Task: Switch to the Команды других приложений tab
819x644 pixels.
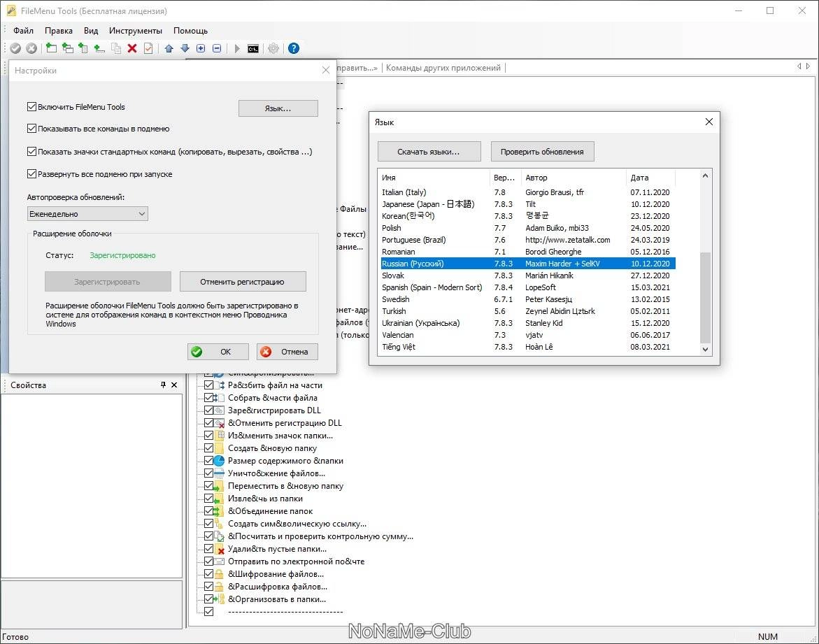Action: pyautogui.click(x=443, y=67)
